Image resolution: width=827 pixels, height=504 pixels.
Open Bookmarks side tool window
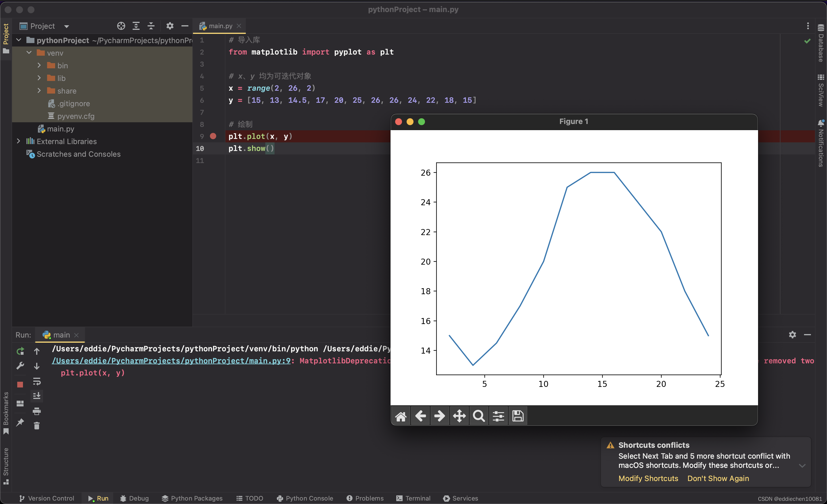pos(6,413)
